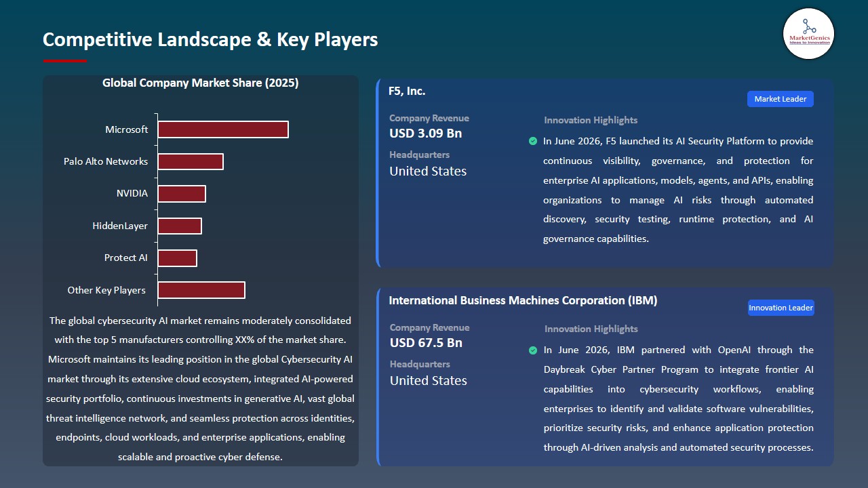Screen dimensions: 868x488
Task: Click the International Business Machines Corporation (IBM) name
Action: point(523,300)
